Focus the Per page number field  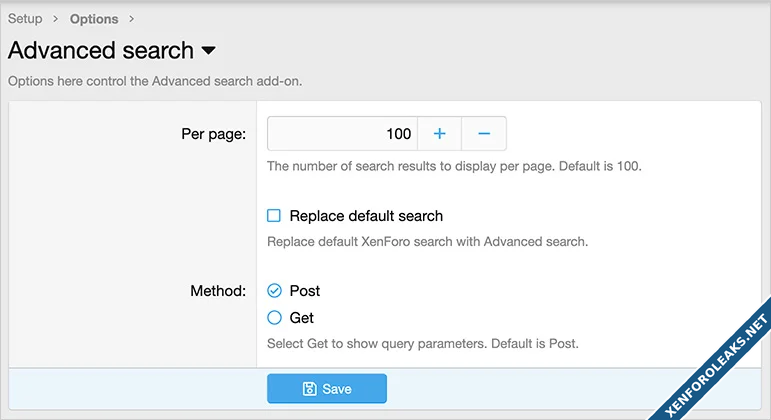coord(342,133)
